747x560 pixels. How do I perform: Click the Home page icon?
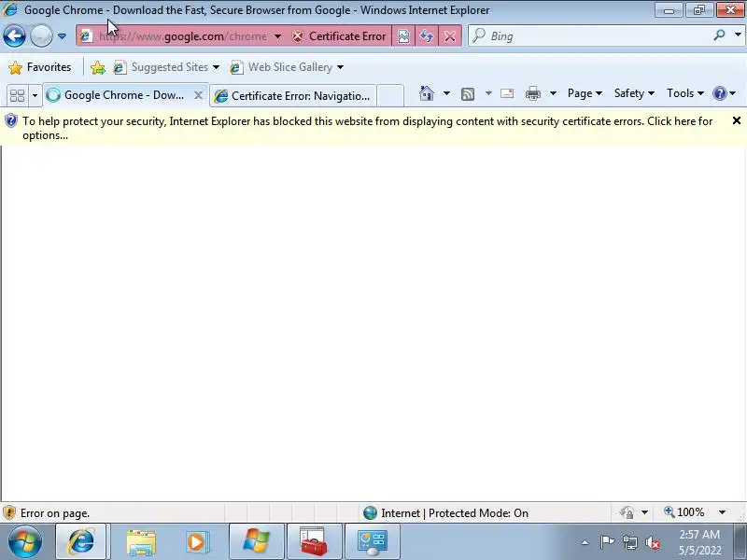click(x=427, y=93)
